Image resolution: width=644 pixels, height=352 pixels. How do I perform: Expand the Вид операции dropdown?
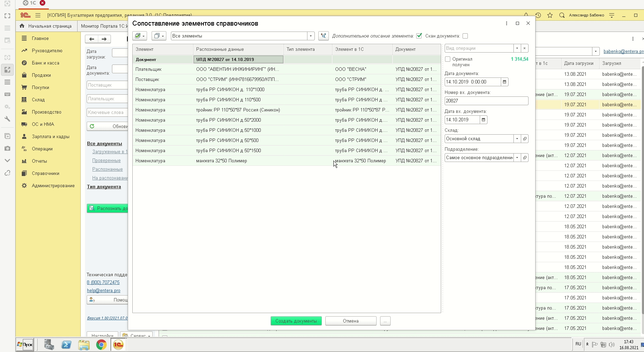(x=517, y=48)
